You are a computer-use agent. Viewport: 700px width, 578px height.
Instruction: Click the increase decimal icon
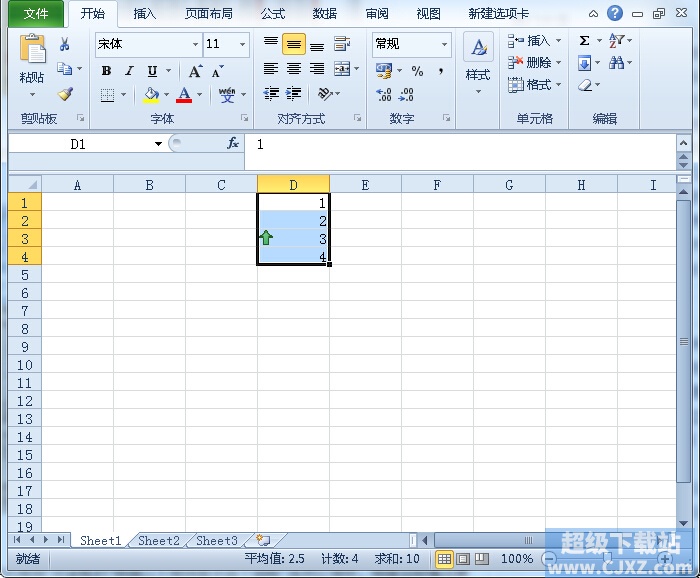coord(384,94)
